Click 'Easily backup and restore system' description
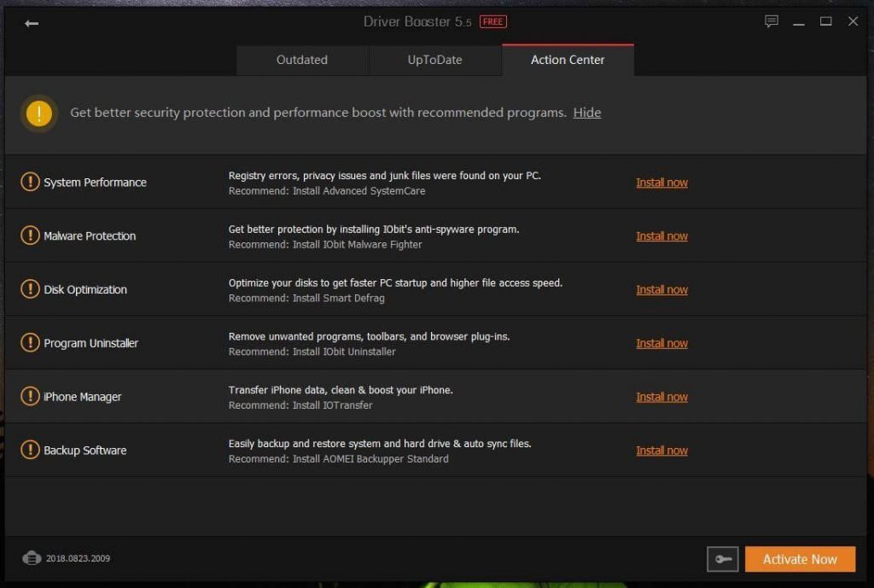 click(380, 443)
